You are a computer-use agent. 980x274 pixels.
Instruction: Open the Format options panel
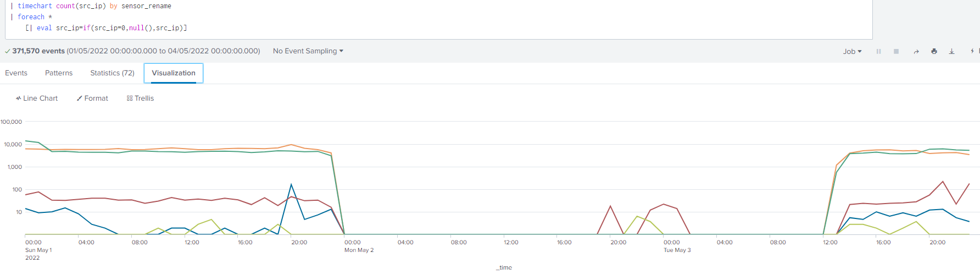(92, 98)
